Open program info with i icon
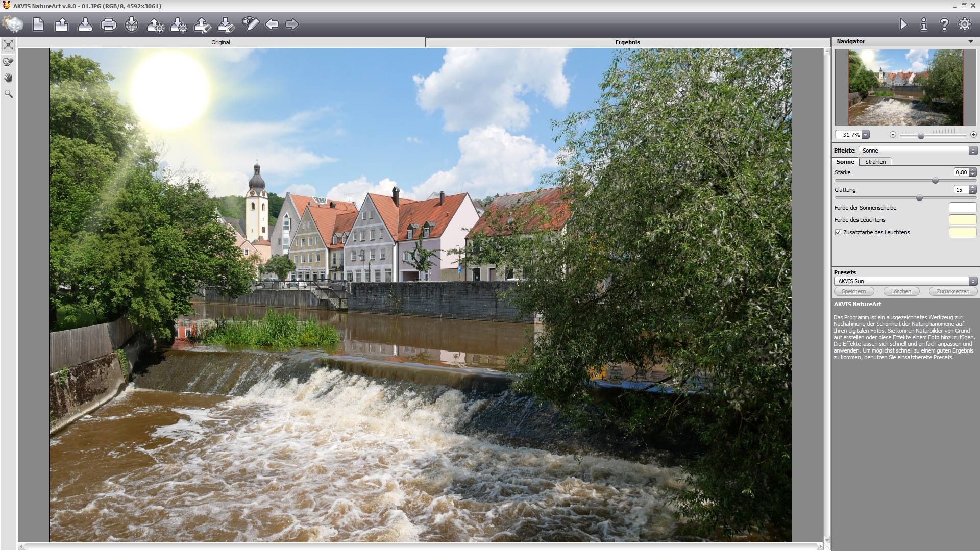Image resolution: width=980 pixels, height=551 pixels. 924,24
